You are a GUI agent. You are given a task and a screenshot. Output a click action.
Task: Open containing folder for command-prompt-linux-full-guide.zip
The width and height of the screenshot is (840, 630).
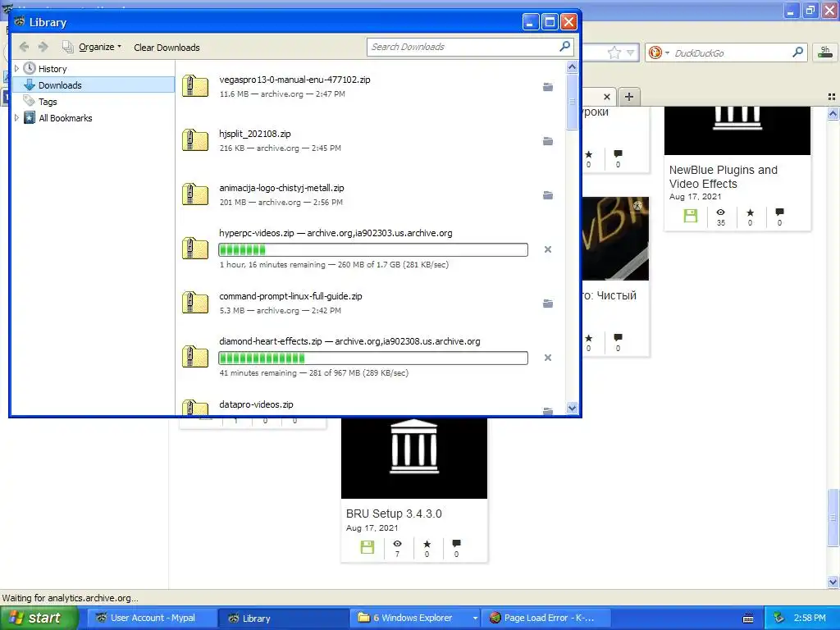547,304
